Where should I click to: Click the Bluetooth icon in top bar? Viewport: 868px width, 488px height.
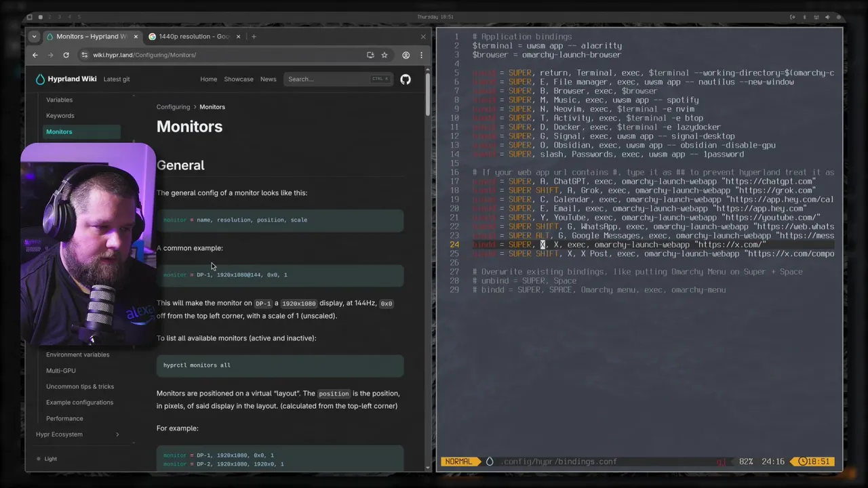[x=804, y=17]
